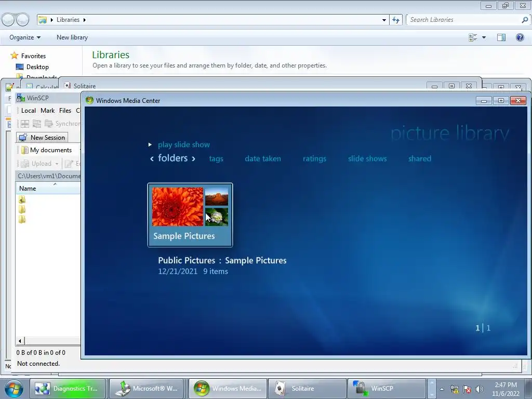Click the scroll left arrow in WinSCP panel

point(20,341)
